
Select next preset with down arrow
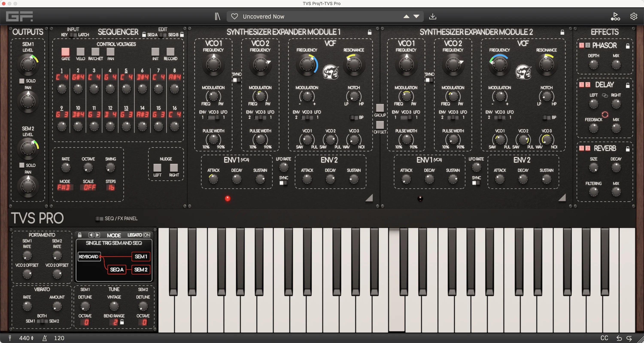coord(416,17)
